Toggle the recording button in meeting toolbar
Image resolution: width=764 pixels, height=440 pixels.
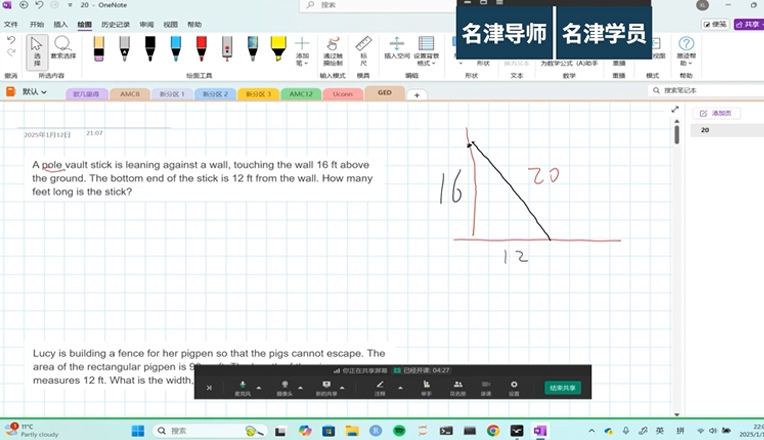coord(486,387)
